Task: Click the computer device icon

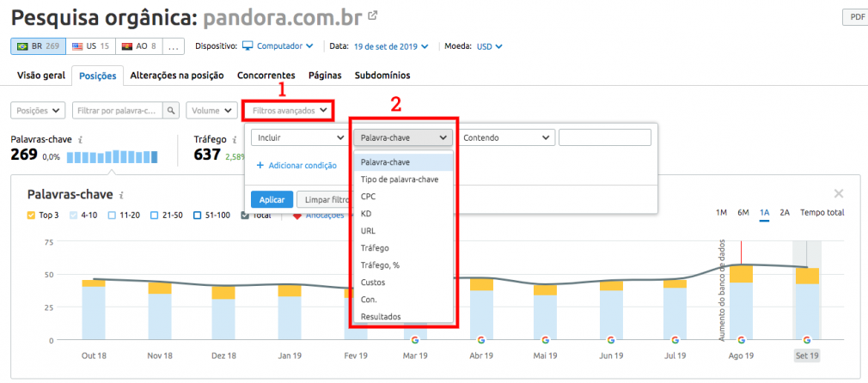Action: 248,46
